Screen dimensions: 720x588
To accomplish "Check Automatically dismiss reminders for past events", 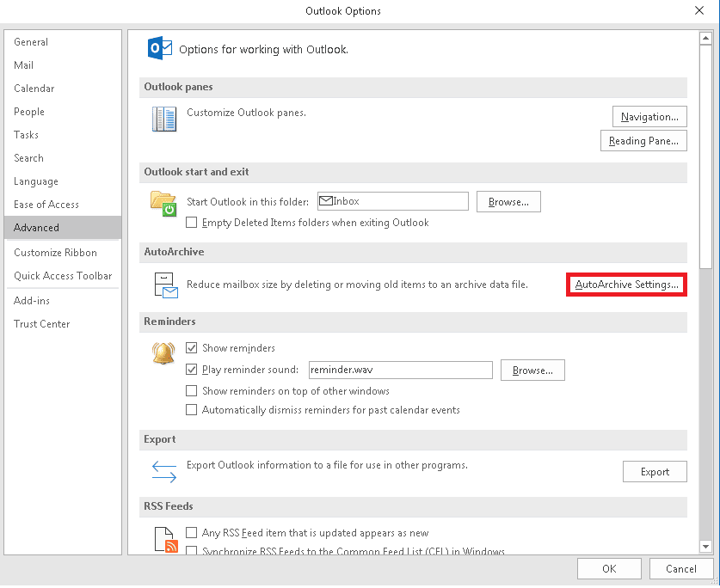I will [192, 409].
